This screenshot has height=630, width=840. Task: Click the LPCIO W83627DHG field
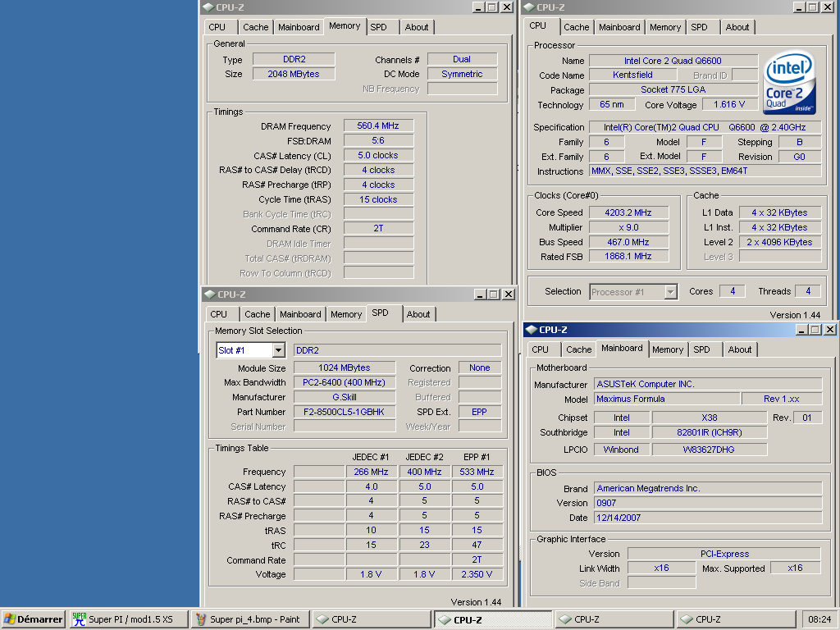(710, 450)
